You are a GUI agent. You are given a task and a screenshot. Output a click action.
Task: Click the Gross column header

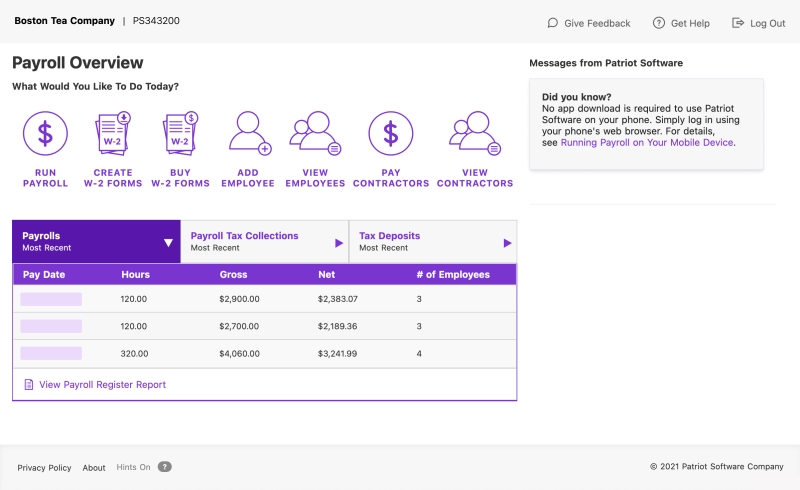[x=233, y=275]
